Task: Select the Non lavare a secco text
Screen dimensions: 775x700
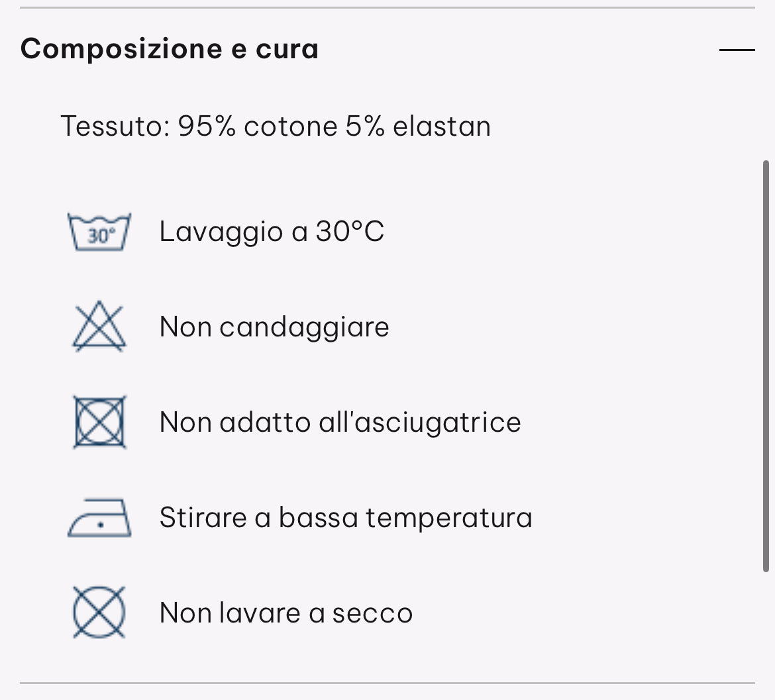Action: (x=286, y=613)
